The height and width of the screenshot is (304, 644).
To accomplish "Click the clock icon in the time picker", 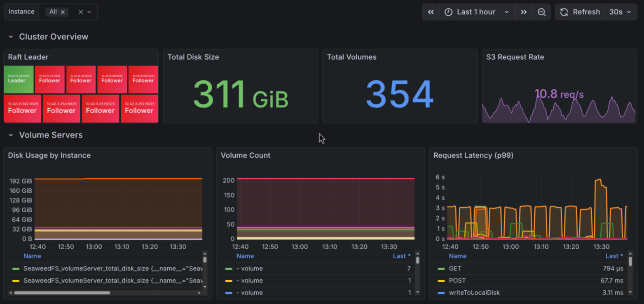I will click(448, 12).
